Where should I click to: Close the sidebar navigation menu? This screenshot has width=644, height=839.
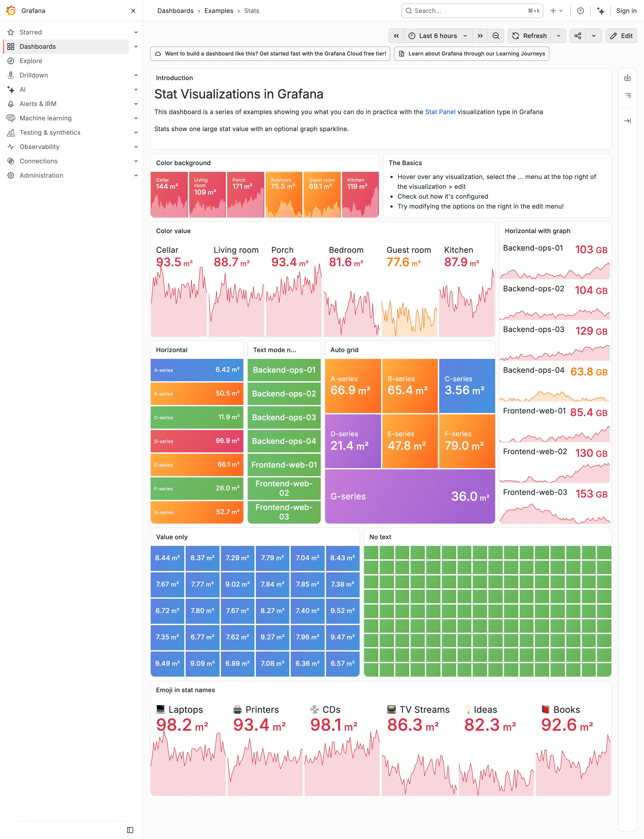point(133,11)
